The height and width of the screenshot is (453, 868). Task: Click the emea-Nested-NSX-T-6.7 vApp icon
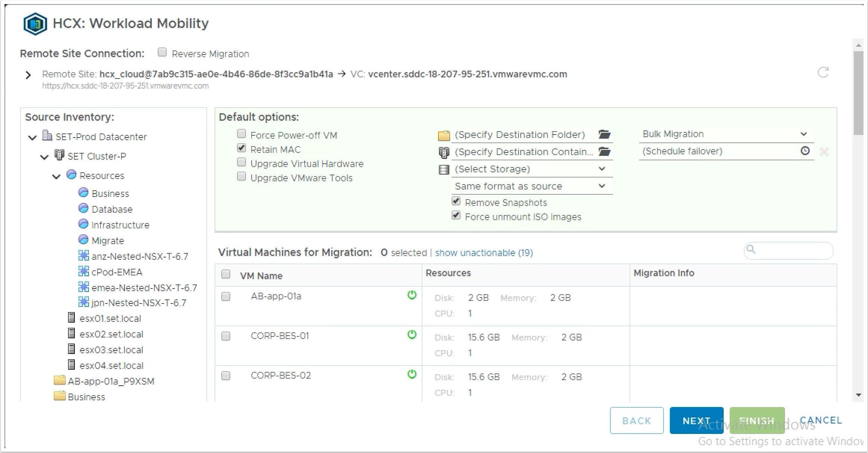tap(83, 287)
